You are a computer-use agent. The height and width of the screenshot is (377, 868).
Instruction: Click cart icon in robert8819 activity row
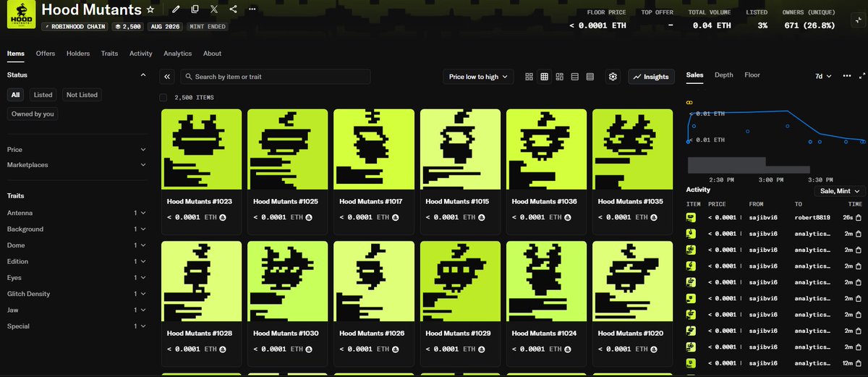(859, 217)
